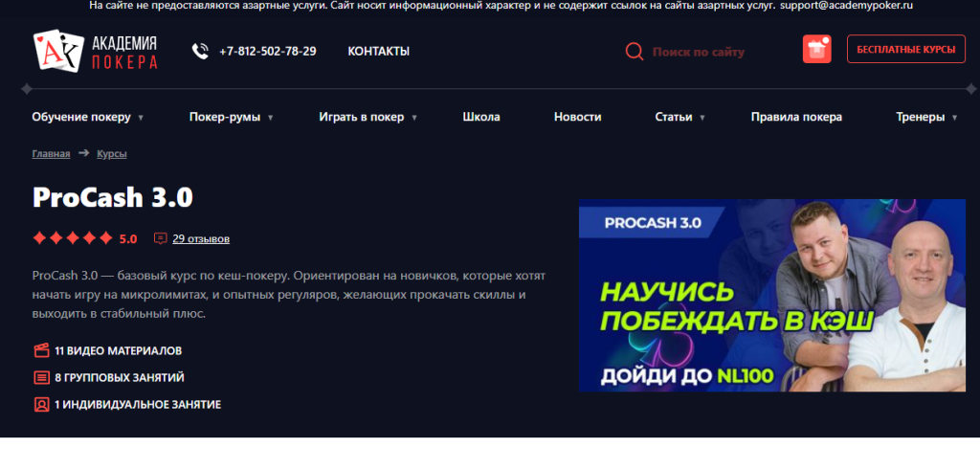Viewport: 980px width, 470px height.
Task: Click the individual lesson person icon
Action: (41, 404)
